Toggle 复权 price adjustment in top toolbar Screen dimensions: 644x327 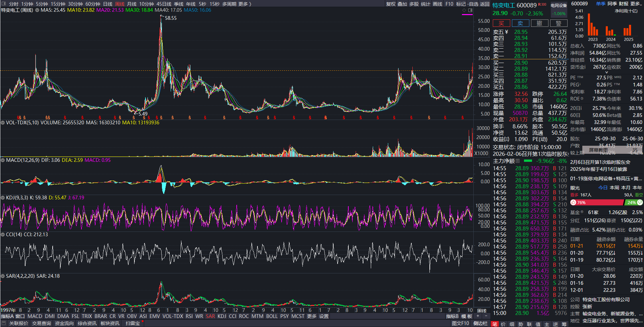point(391,4)
